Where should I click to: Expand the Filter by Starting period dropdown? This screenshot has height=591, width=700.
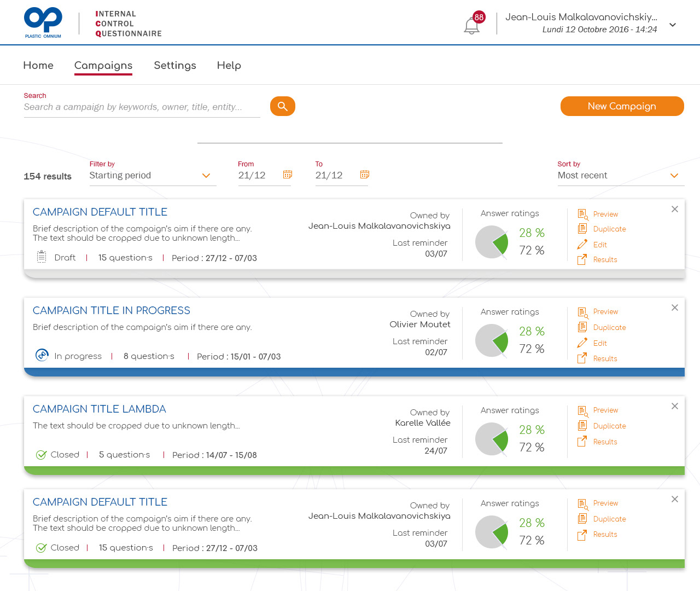(153, 176)
